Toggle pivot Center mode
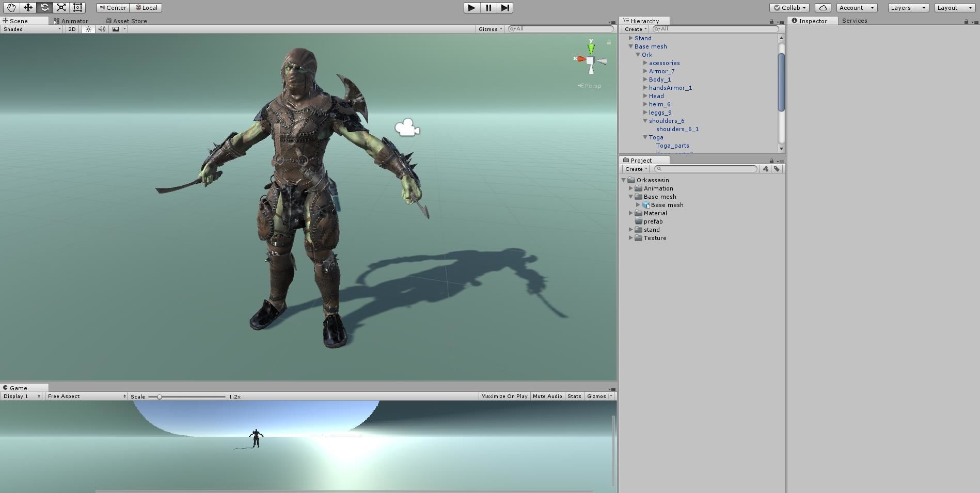Viewport: 980px width, 493px height. pyautogui.click(x=113, y=8)
